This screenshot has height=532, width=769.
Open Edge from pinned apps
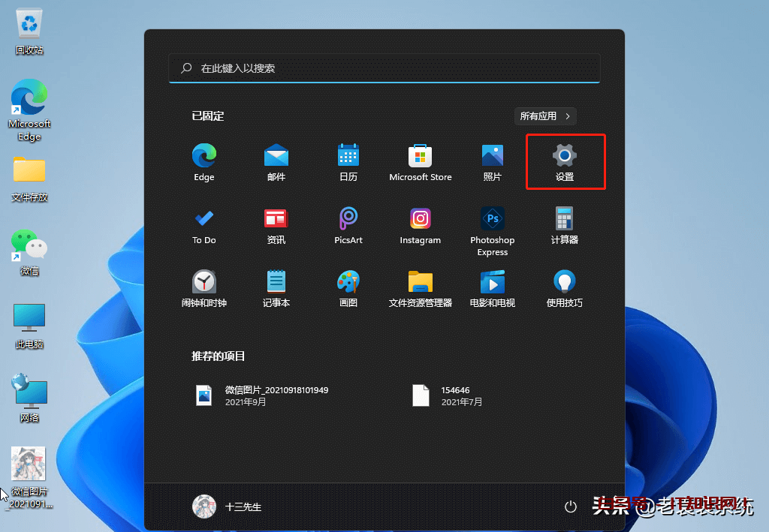pos(204,163)
